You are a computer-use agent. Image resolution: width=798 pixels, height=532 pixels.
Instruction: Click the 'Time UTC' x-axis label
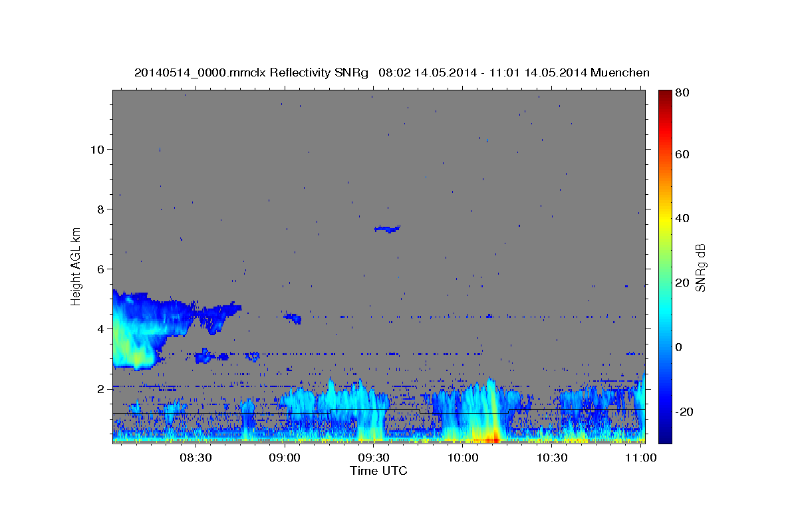(x=378, y=471)
